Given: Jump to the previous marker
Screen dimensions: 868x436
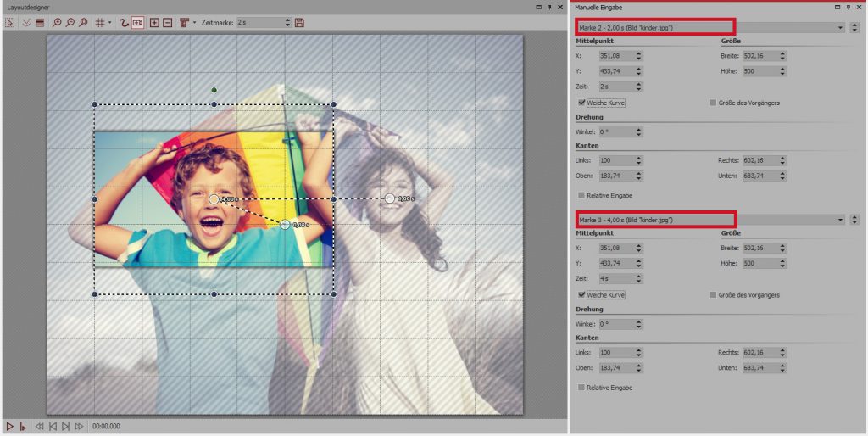Looking at the screenshot, I should (x=53, y=426).
